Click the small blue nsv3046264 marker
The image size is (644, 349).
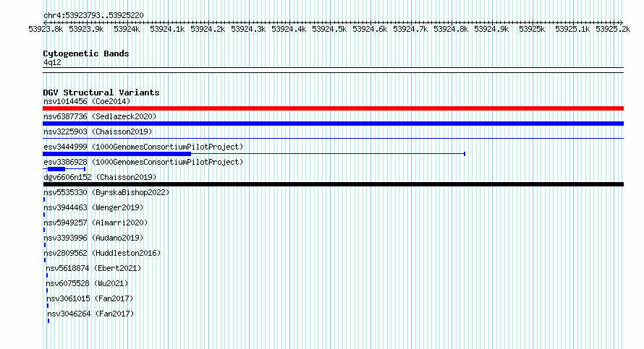[48, 321]
